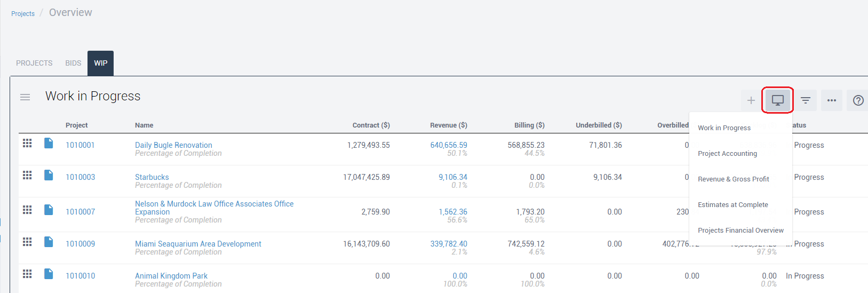The width and height of the screenshot is (868, 293).
Task: Open Miami Seaquarium Area Development link
Action: [198, 244]
